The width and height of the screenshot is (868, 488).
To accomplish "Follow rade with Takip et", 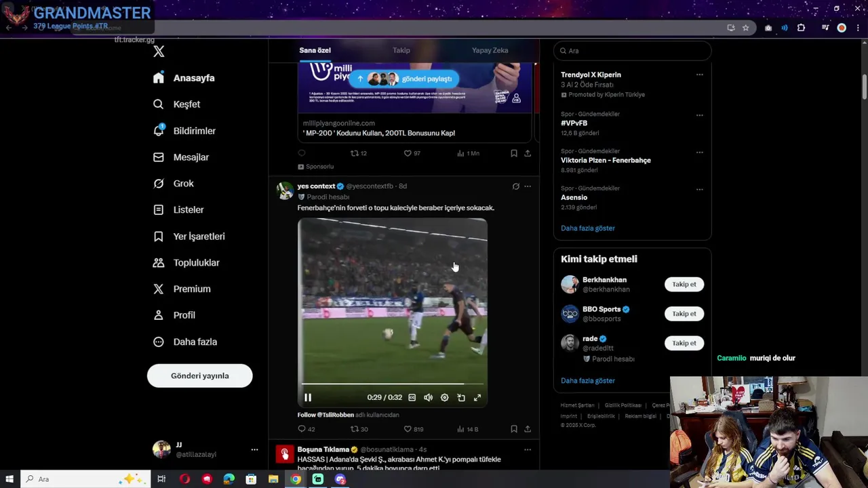I will tap(684, 343).
